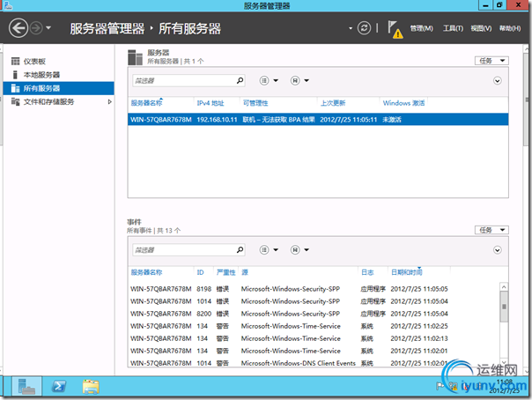Click events list scrollbar up arrow
The image size is (532, 400).
coord(504,287)
